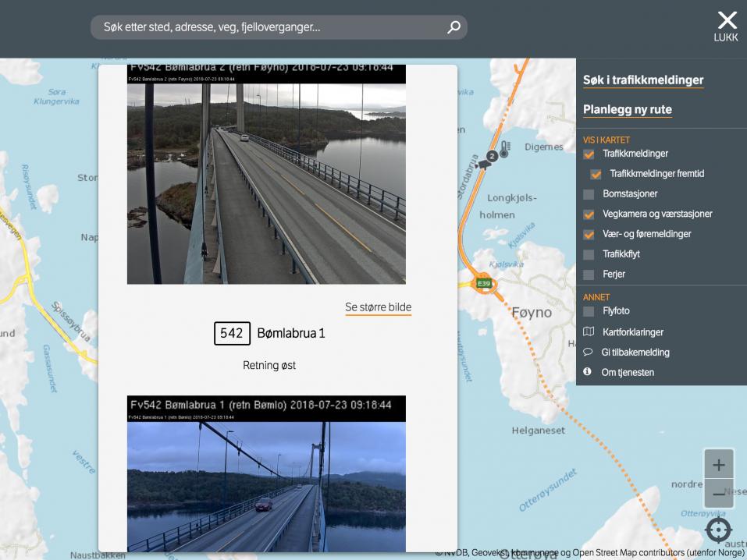Open Gi tilbakemelding feedback
Viewport: 747px width, 560px height.
635,353
